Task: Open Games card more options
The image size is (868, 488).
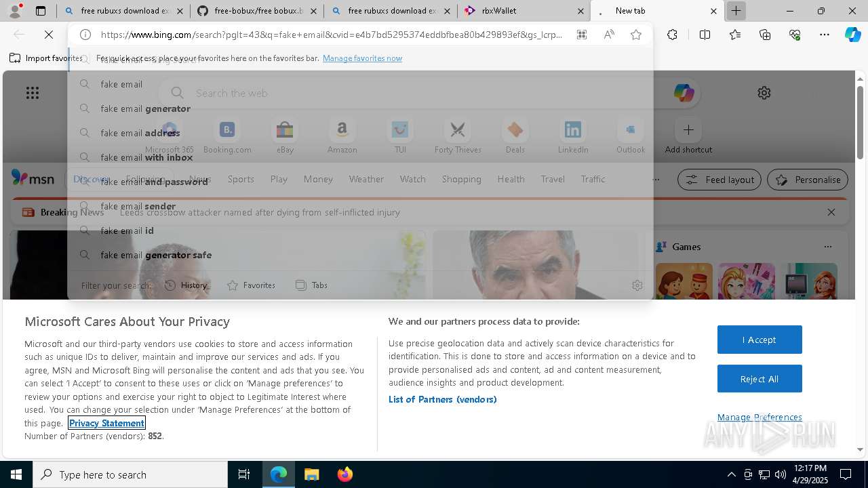Action: pos(827,247)
